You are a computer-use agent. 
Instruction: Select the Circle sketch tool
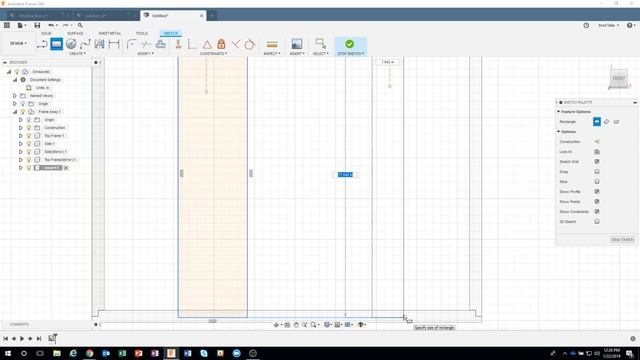click(x=71, y=44)
